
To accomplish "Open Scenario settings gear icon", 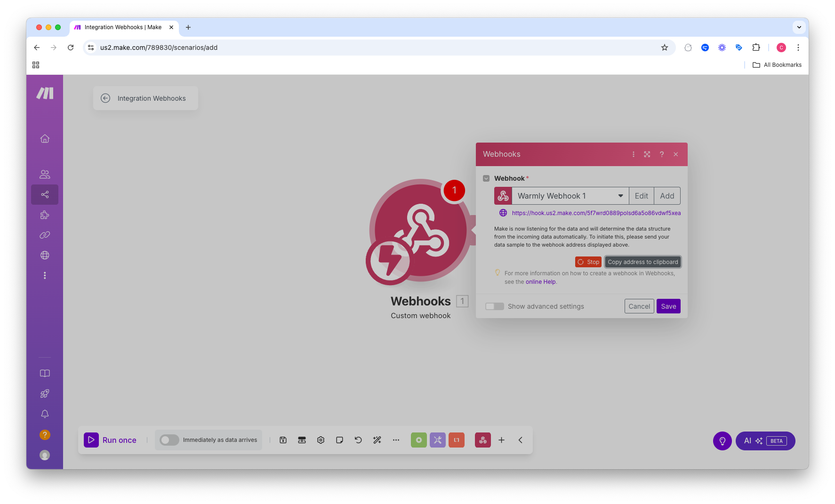I will (x=321, y=440).
